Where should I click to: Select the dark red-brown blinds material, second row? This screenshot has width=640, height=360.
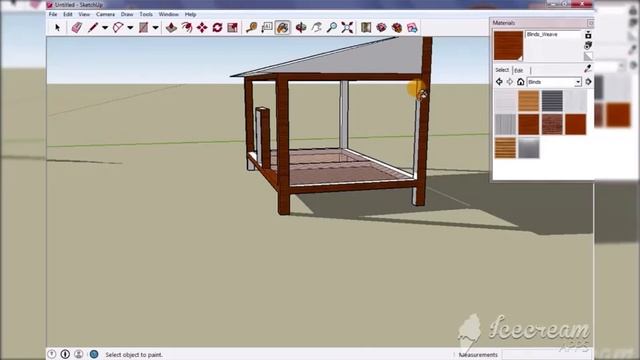point(529,124)
